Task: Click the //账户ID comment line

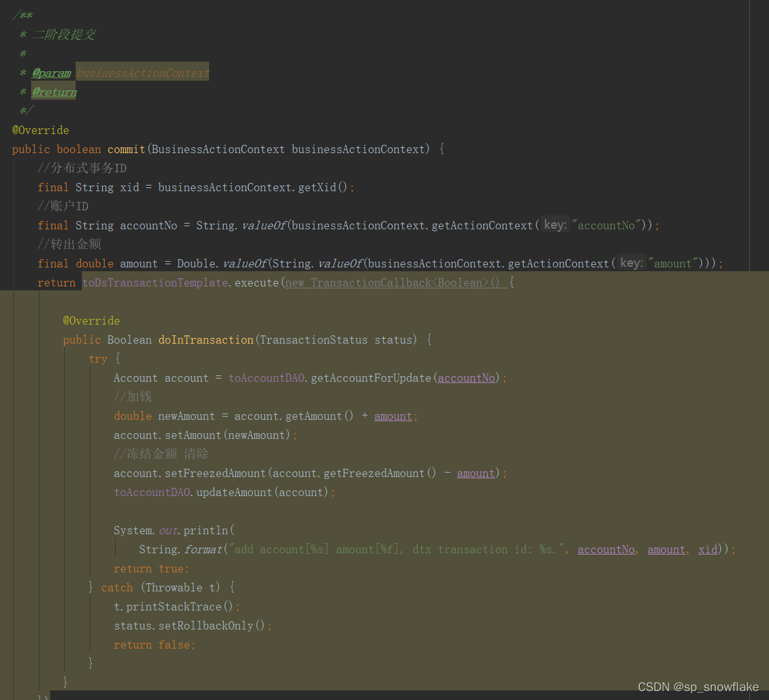Action: 63,206
